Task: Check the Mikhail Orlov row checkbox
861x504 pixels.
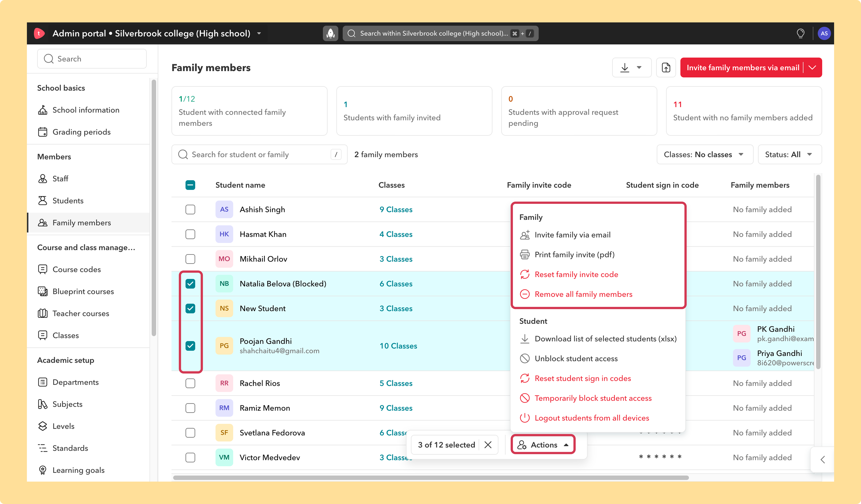Action: (x=190, y=259)
